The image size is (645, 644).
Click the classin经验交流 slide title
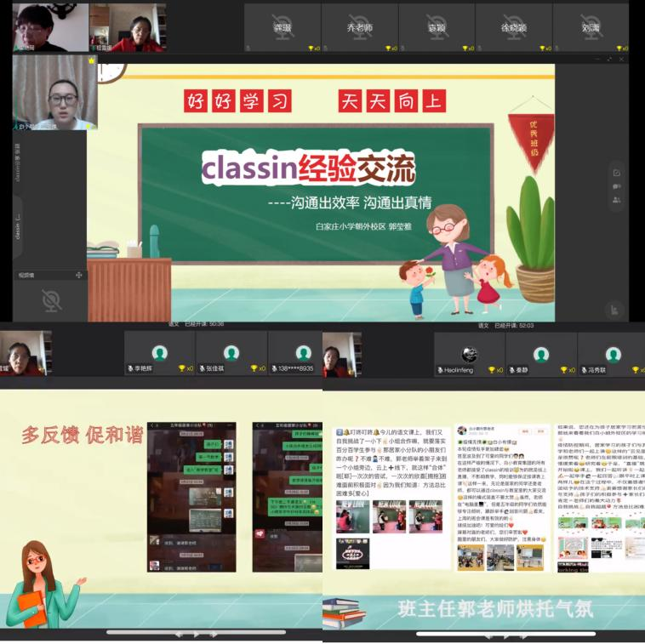pyautogui.click(x=309, y=168)
